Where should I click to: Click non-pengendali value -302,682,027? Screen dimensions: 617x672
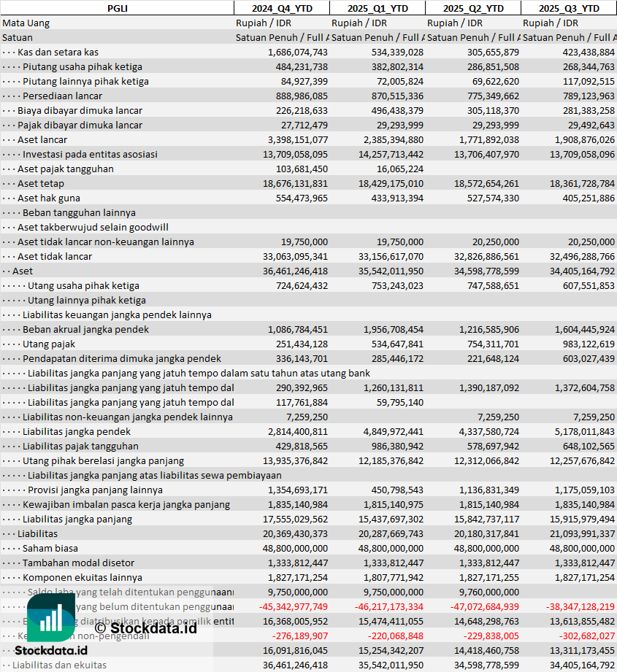(x=587, y=635)
